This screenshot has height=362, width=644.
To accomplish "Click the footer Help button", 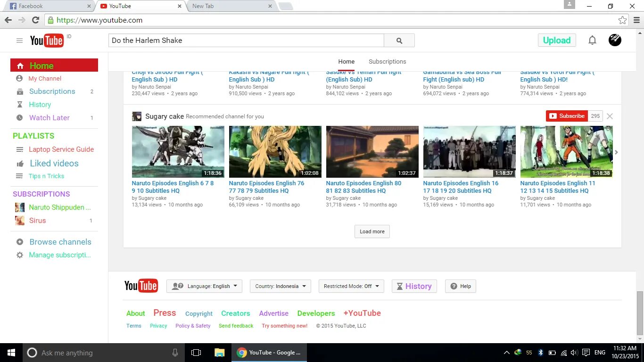I will [461, 286].
